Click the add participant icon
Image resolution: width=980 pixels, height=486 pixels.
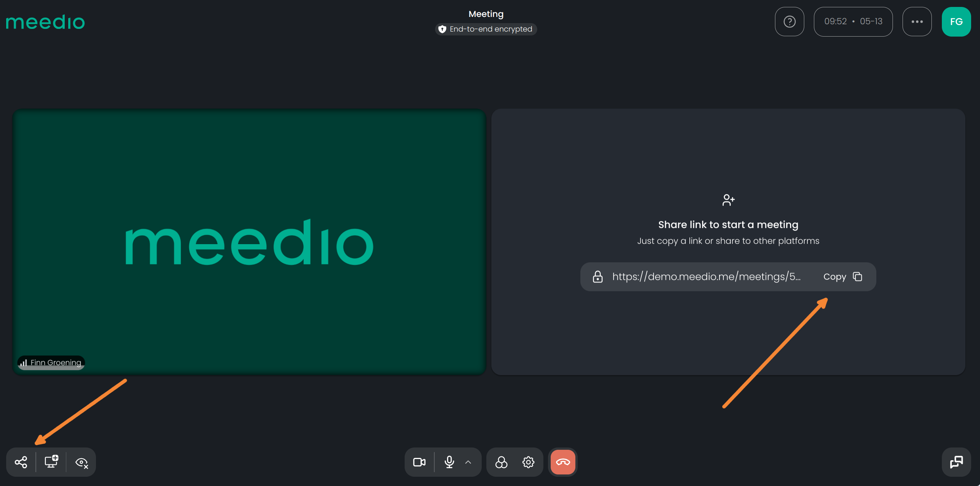pos(728,200)
